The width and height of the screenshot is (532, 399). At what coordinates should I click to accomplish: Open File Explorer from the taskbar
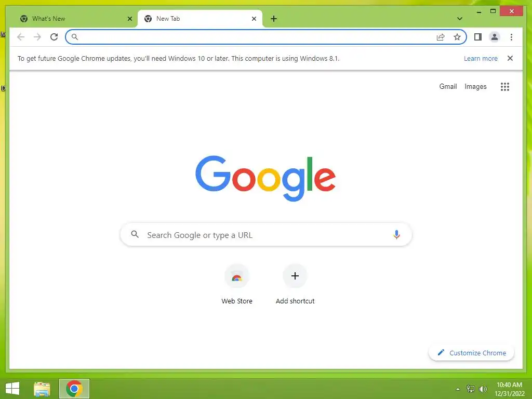pos(42,389)
